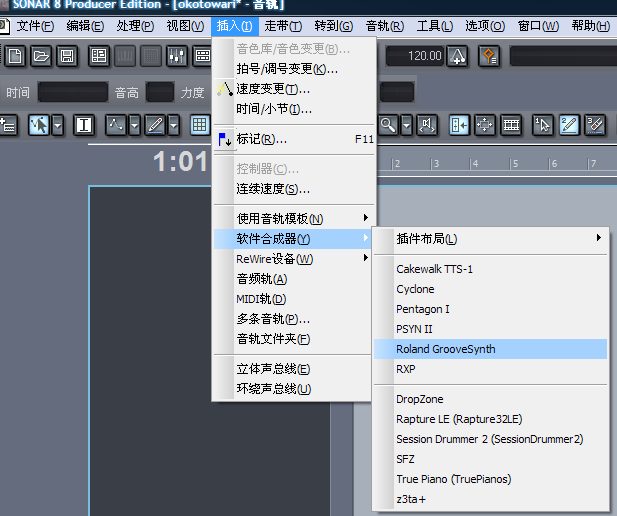Viewport: 617px width, 516px height.
Task: Choose 多条音轨(P)... menu item
Action: coord(292,319)
